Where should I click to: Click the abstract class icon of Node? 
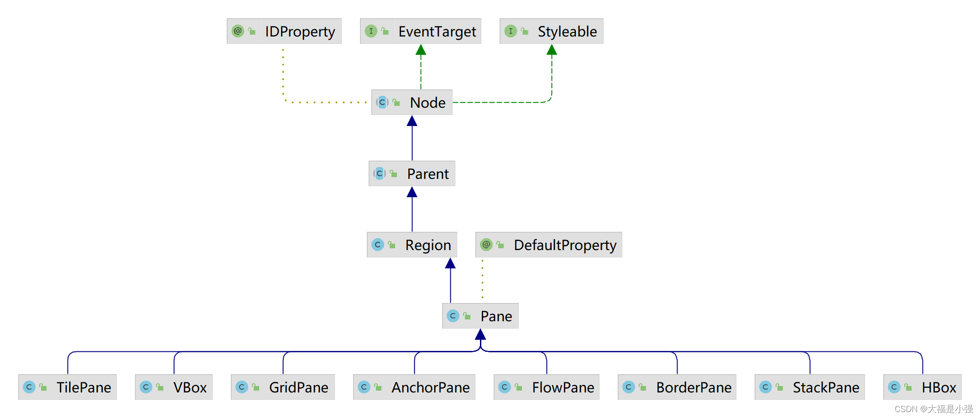point(382,102)
